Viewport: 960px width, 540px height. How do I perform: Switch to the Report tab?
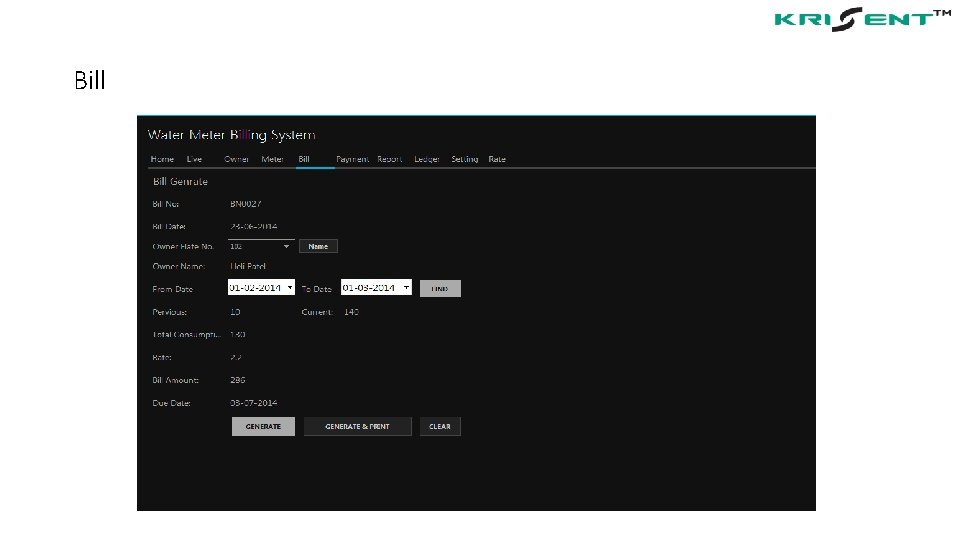click(389, 159)
